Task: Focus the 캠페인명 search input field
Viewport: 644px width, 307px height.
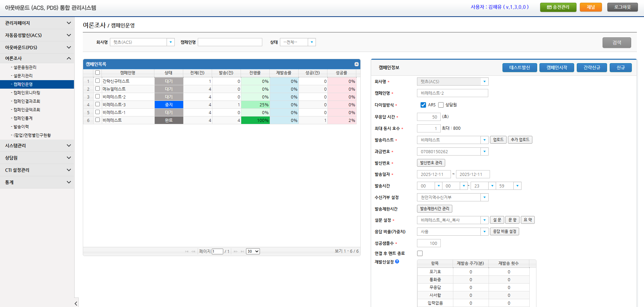Action: (230, 42)
